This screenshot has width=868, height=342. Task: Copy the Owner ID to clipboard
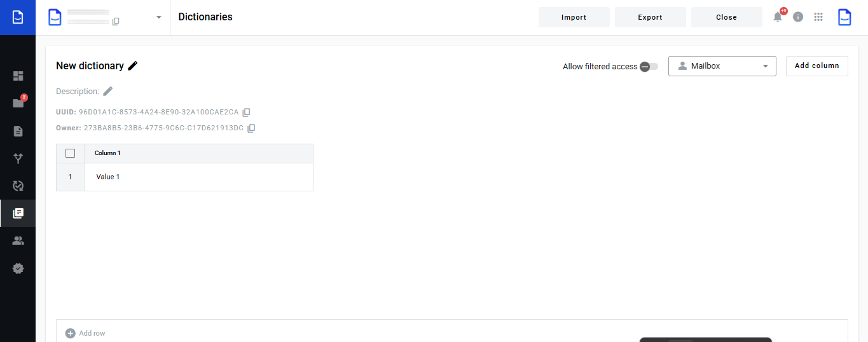(x=251, y=128)
